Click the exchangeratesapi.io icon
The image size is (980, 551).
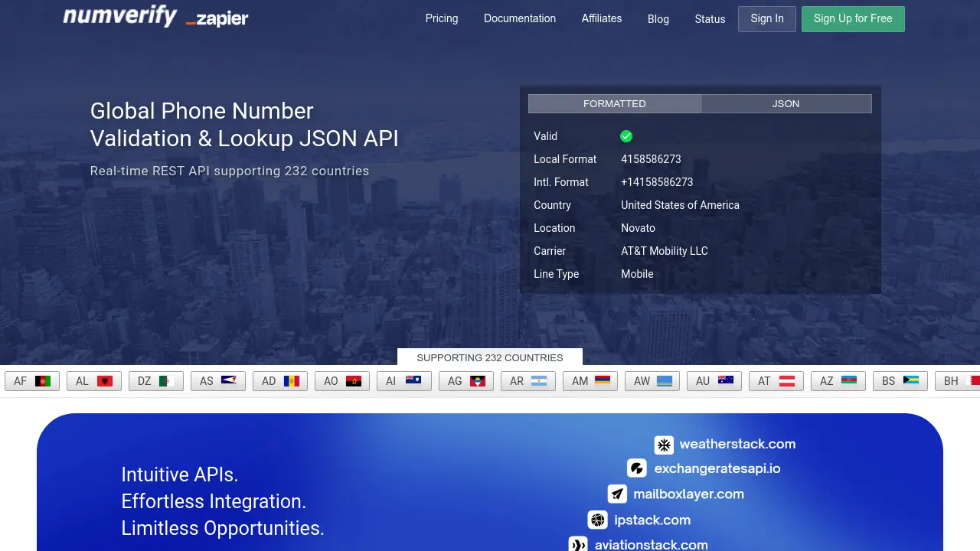pyautogui.click(x=637, y=468)
